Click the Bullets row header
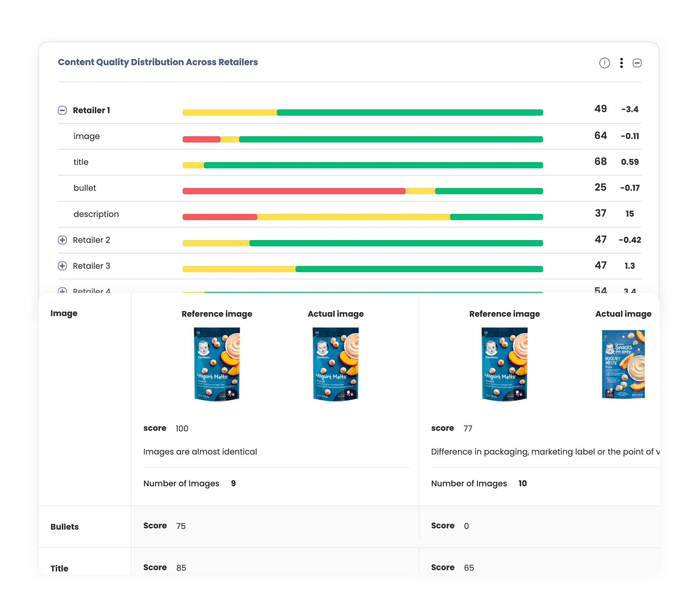 point(65,526)
